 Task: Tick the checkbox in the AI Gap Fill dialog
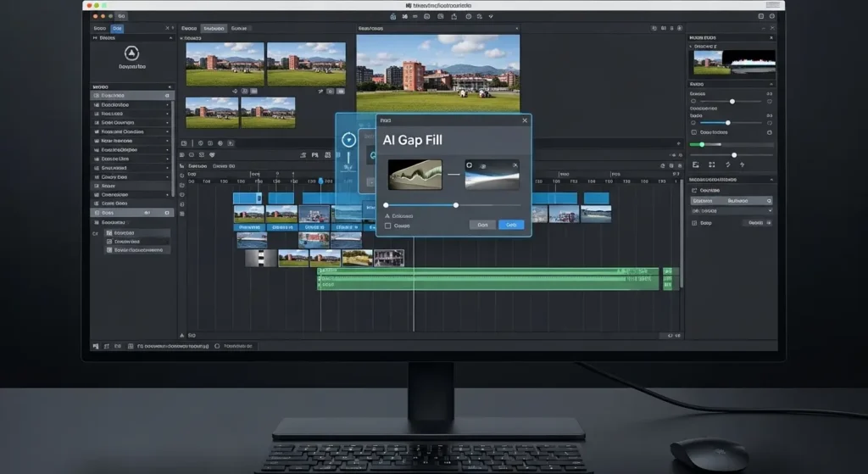tap(388, 226)
